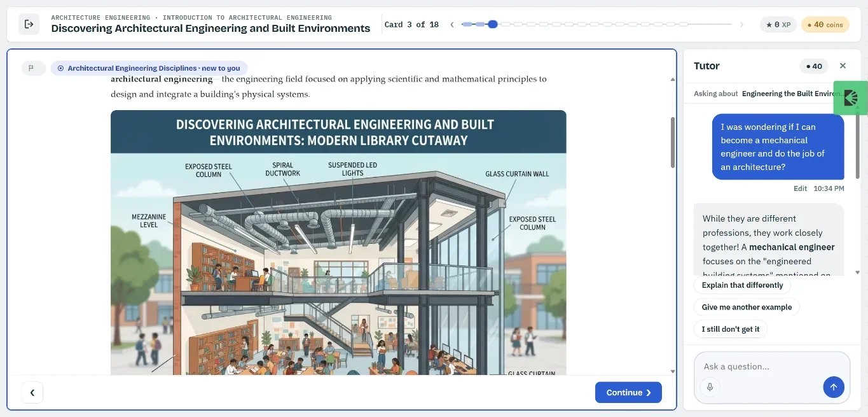Click the Tutor chat scroll-down arrow
This screenshot has width=868, height=417.
857,272
